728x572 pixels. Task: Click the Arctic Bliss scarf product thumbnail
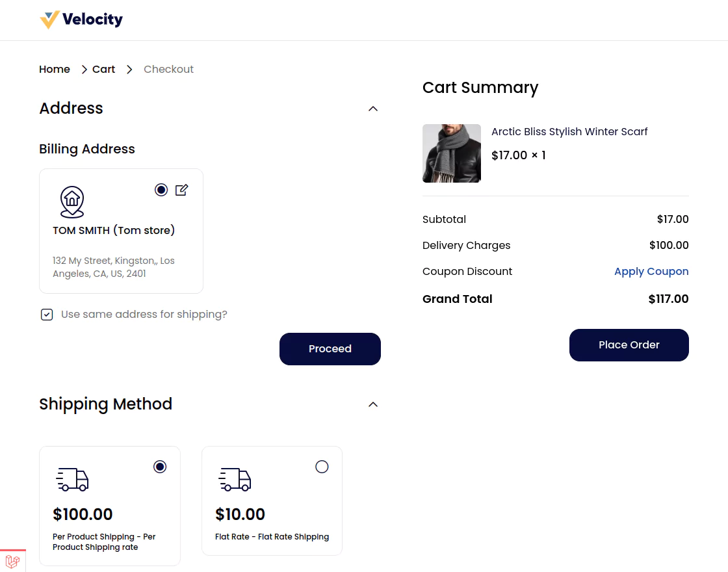click(x=452, y=153)
